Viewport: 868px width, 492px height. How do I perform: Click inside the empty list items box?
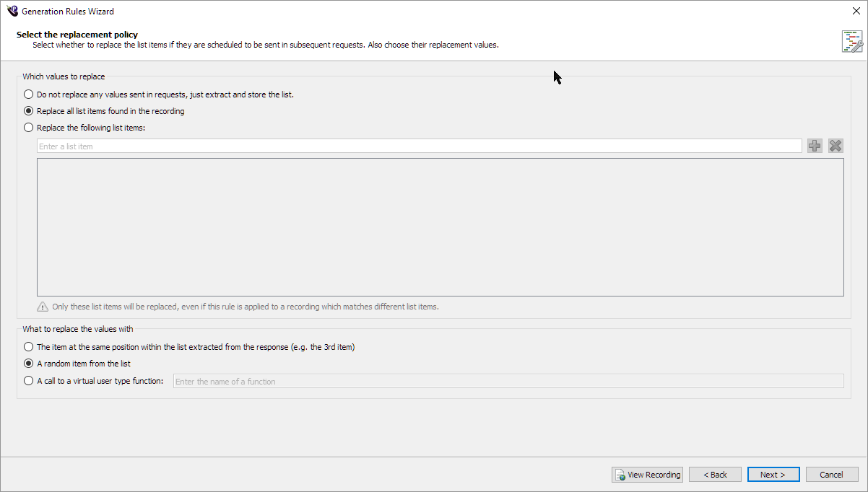point(440,227)
